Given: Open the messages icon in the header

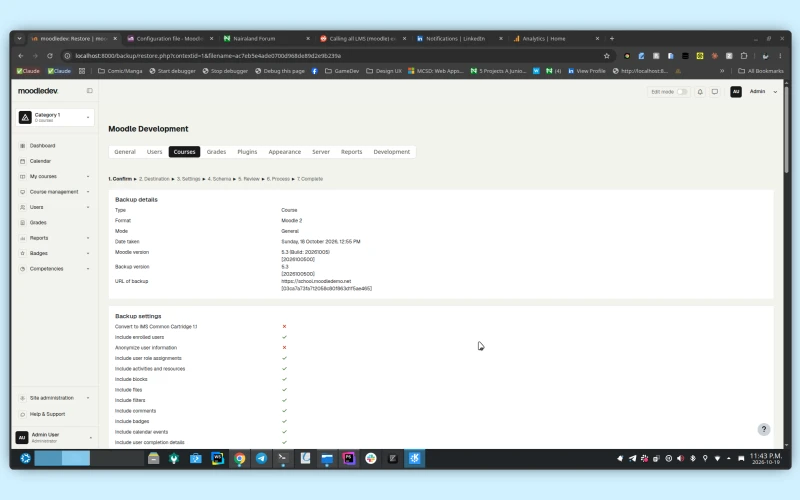Looking at the screenshot, I should [715, 92].
